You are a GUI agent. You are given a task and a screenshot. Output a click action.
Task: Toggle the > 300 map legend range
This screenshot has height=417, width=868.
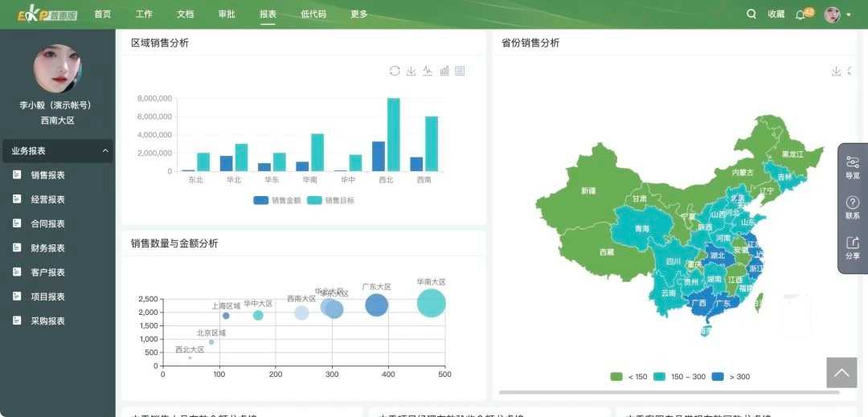pos(731,377)
